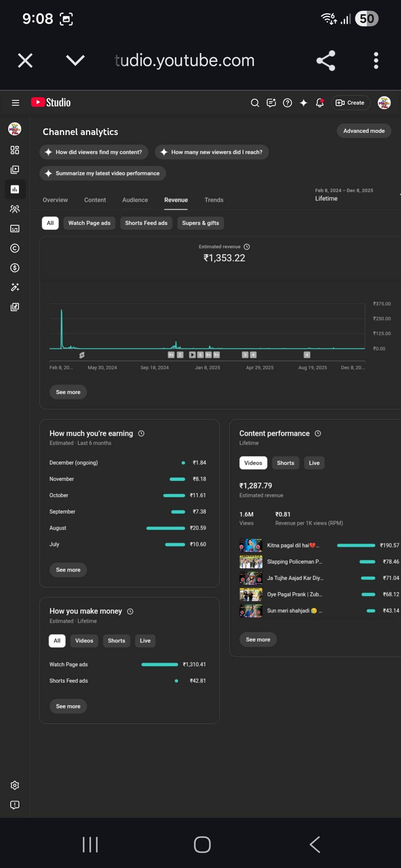Select the Shorts Feed ads filter chip

[x=146, y=223]
